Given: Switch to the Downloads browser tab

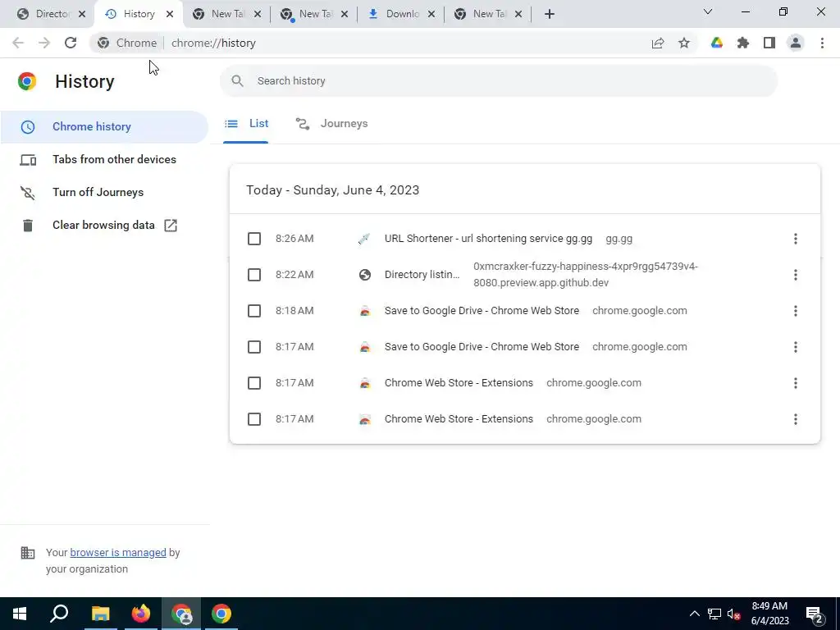Looking at the screenshot, I should click(400, 14).
